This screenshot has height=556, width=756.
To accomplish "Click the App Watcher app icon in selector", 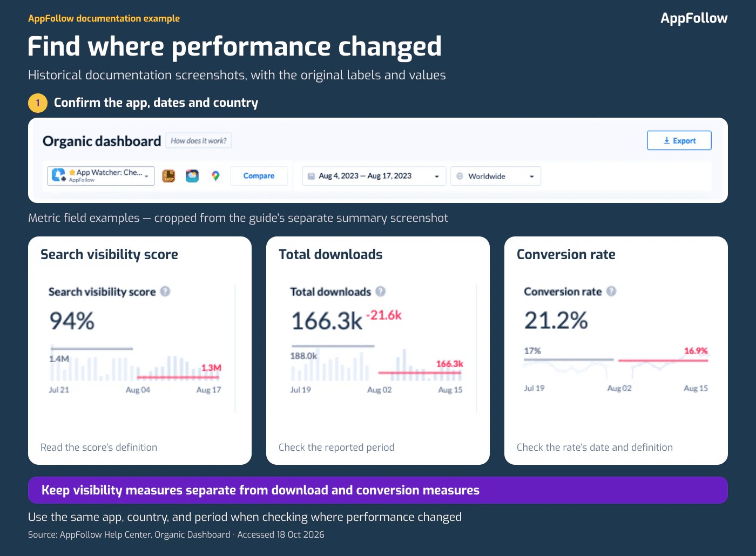I will pos(58,175).
